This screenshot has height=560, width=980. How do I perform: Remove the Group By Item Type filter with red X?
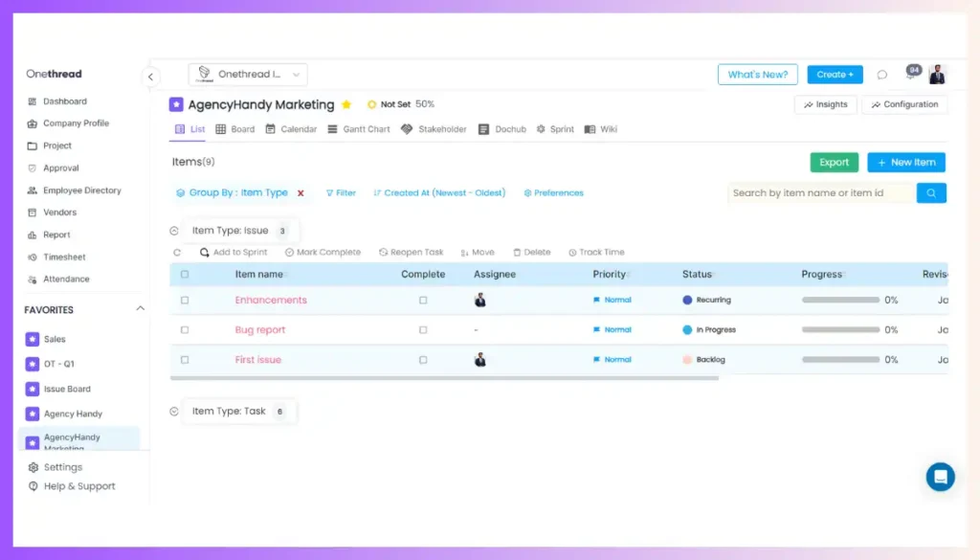(301, 193)
